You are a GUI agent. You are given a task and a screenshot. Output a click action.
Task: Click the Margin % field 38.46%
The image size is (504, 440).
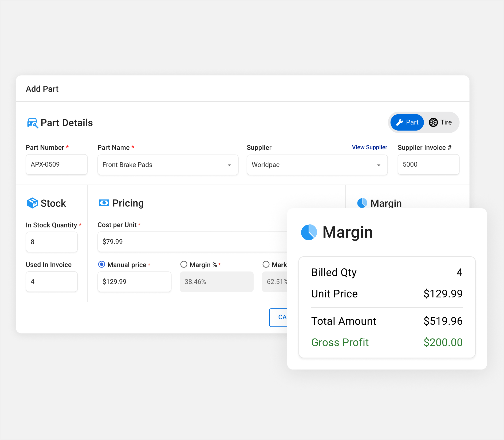[x=216, y=282]
